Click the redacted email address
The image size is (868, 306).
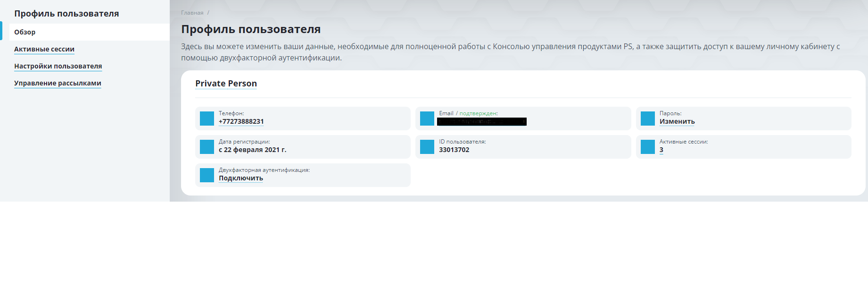point(481,122)
